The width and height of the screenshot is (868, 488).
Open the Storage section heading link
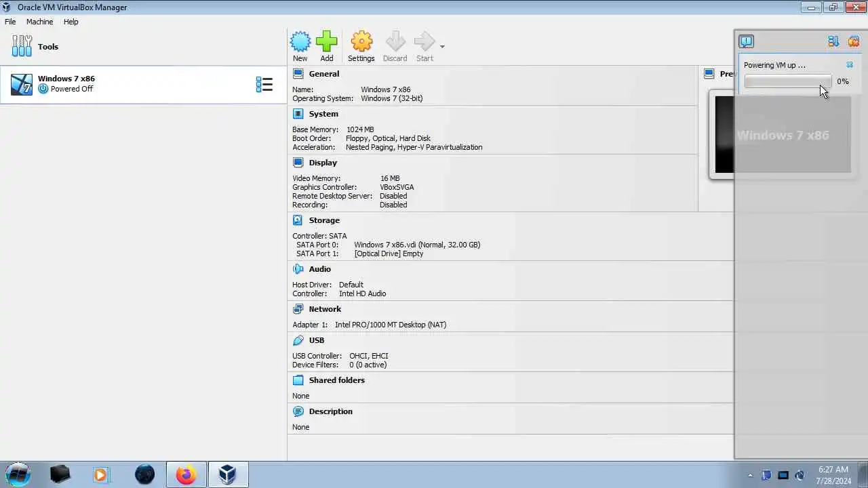[324, 220]
